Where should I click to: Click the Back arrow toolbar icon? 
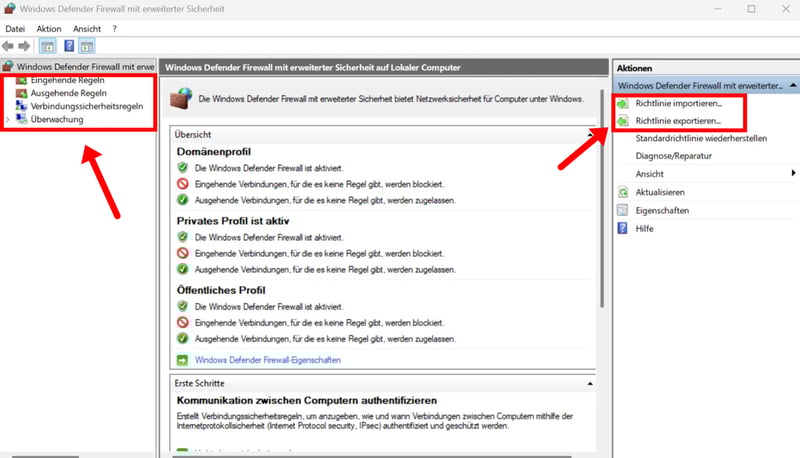(8, 46)
